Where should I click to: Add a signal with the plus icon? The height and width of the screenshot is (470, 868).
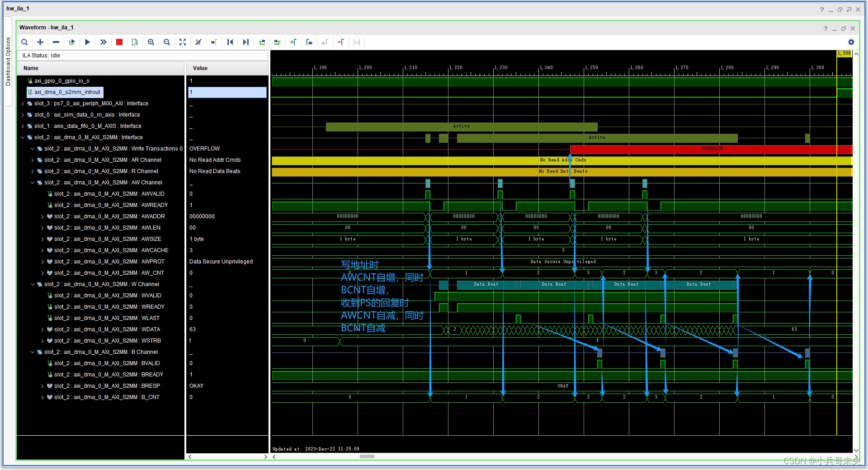[40, 42]
